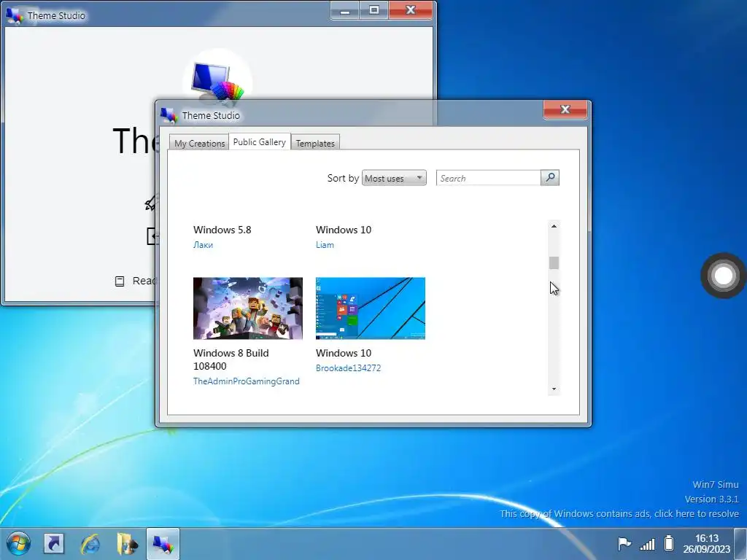747x560 pixels.
Task: Close the back Theme Studio window
Action: [x=411, y=10]
